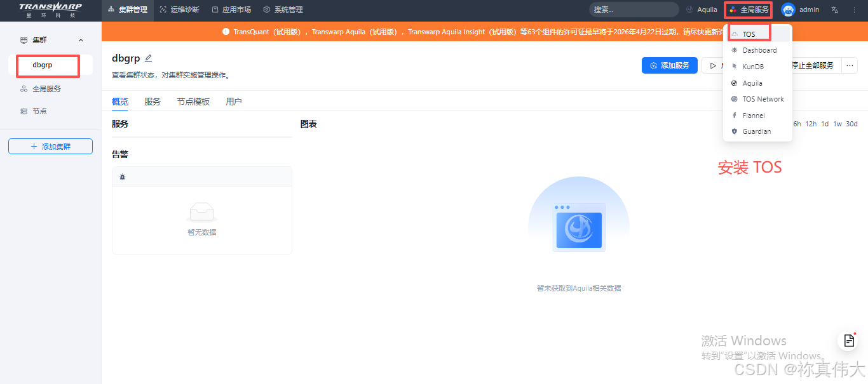Open 应用市场 in the top navigation

231,10
